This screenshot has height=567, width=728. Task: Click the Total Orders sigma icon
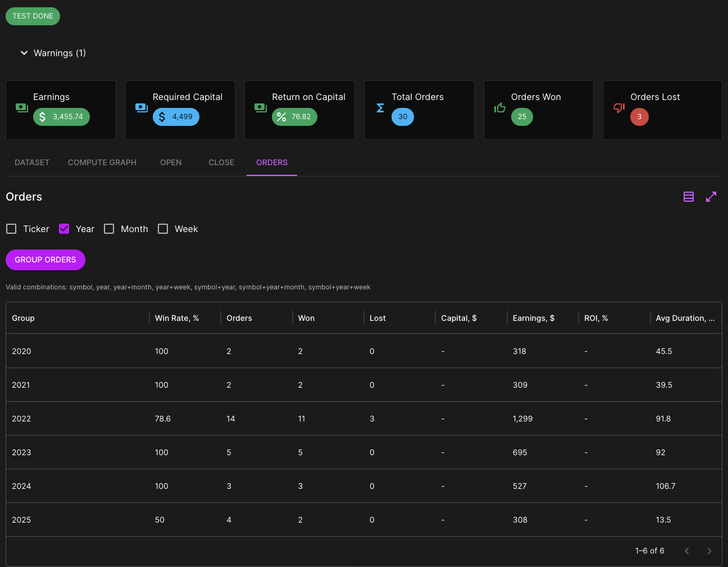(x=380, y=108)
